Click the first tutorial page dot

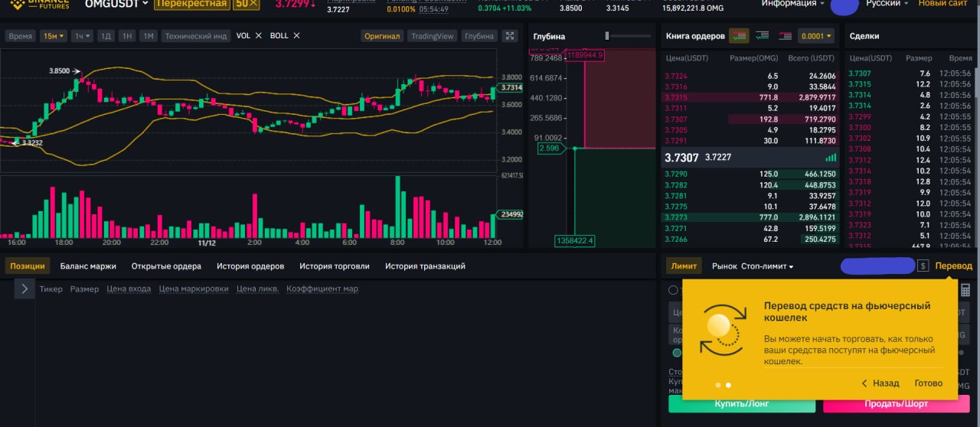click(x=717, y=386)
